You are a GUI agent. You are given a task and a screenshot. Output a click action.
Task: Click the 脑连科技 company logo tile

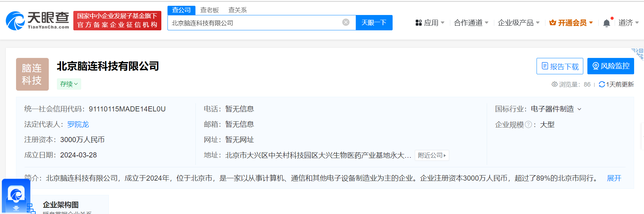pos(32,74)
